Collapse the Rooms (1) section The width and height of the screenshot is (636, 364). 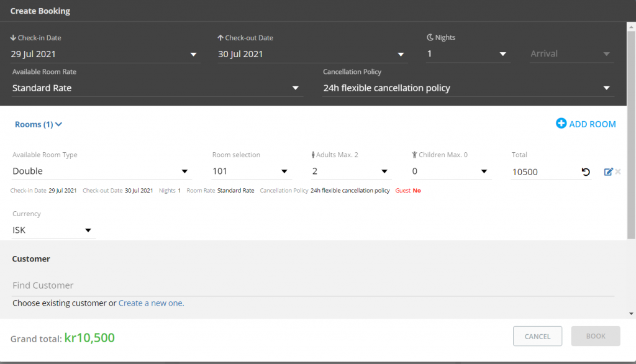tap(39, 124)
